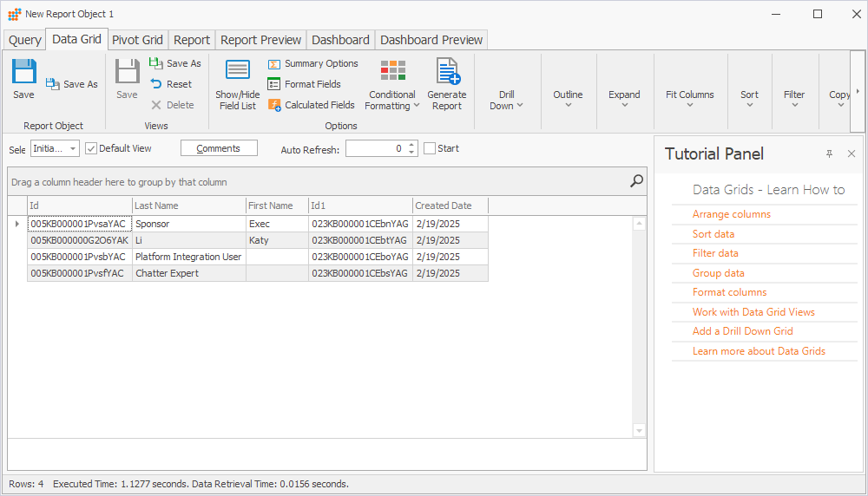Open Arrange columns tutorial link

(731, 214)
